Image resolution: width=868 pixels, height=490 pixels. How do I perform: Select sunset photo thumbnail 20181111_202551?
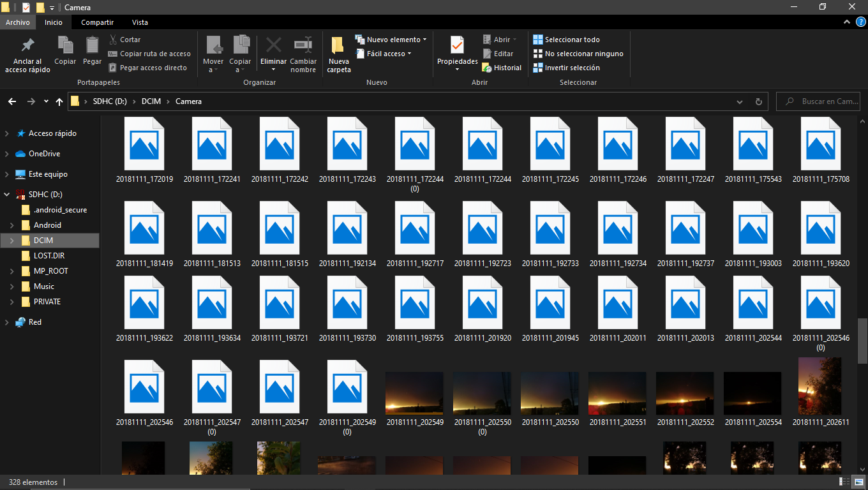(617, 394)
